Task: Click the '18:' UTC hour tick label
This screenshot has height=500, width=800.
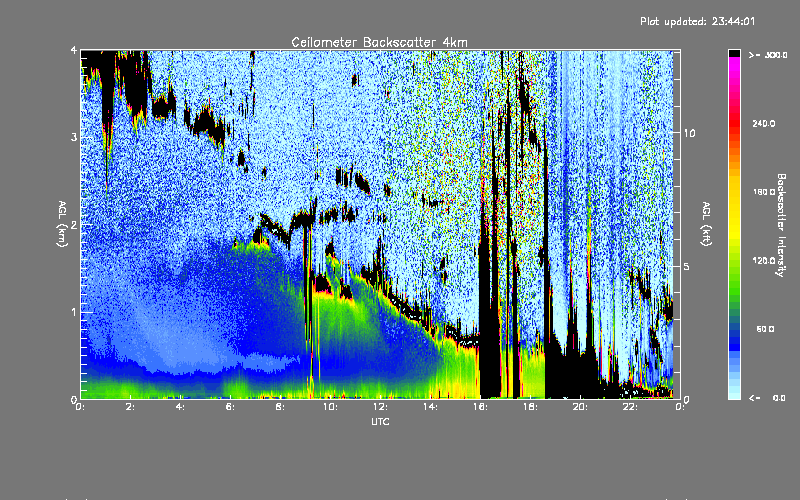Action: pyautogui.click(x=531, y=407)
